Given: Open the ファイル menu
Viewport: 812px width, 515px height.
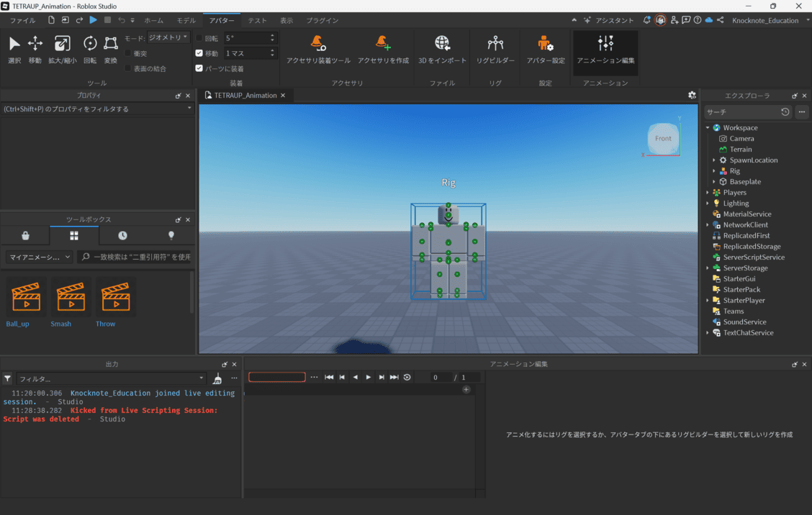Looking at the screenshot, I should point(23,20).
